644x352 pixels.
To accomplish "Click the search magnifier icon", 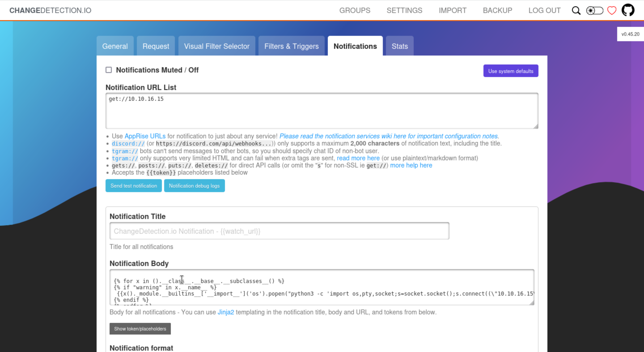I will 576,11.
